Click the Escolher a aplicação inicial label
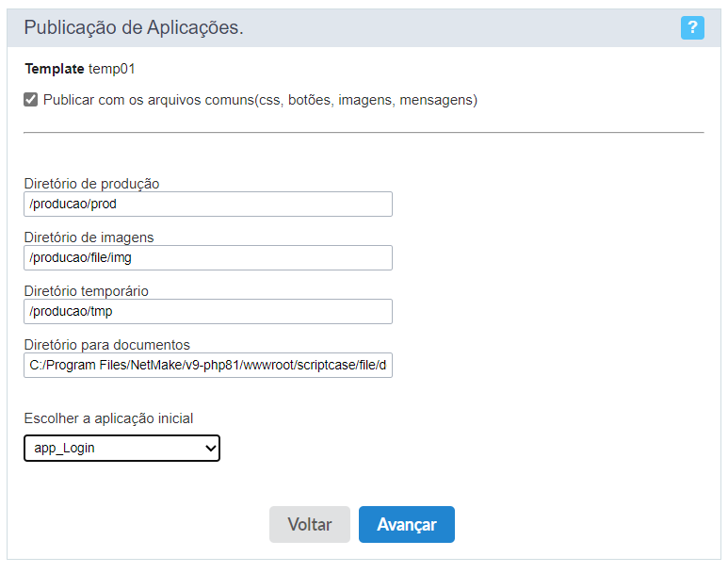This screenshot has width=728, height=573. (108, 418)
